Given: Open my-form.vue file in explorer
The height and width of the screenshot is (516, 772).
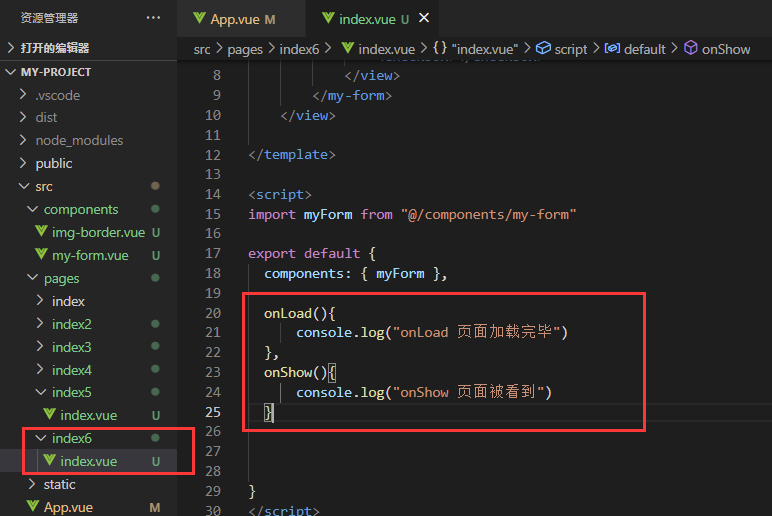Looking at the screenshot, I should [90, 255].
